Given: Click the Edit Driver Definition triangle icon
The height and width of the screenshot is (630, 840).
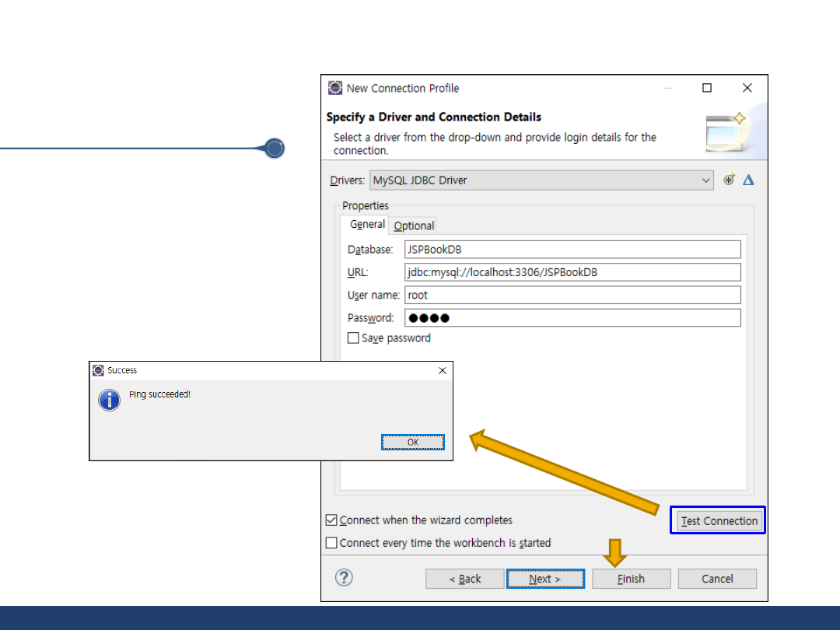Looking at the screenshot, I should click(748, 180).
